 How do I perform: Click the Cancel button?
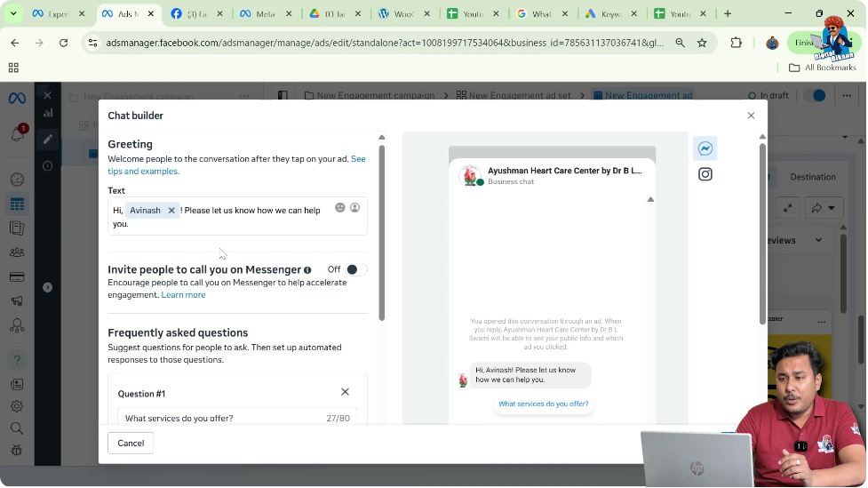point(131,444)
